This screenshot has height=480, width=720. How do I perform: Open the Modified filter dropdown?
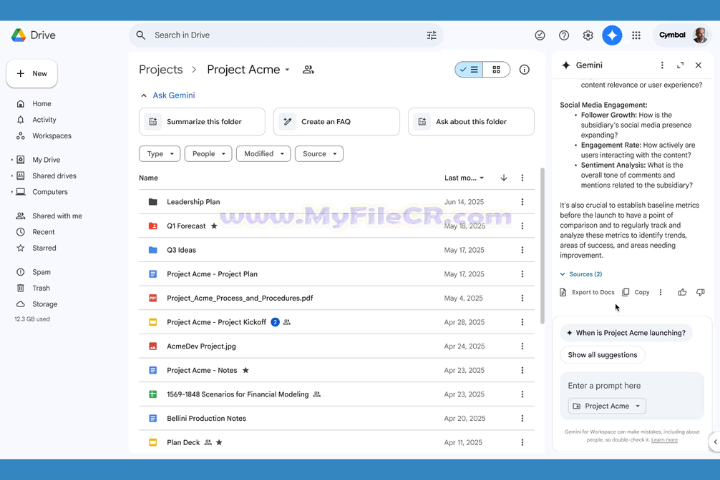click(x=263, y=154)
